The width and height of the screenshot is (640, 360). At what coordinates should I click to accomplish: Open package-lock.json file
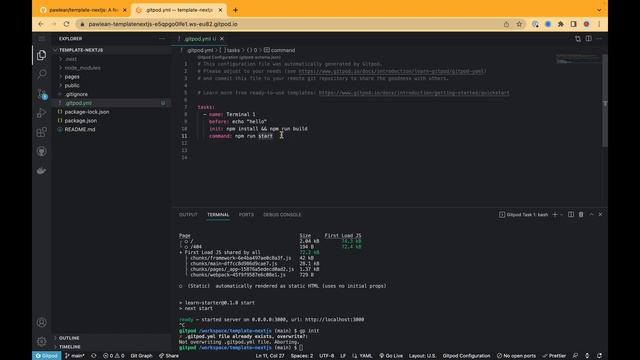87,112
